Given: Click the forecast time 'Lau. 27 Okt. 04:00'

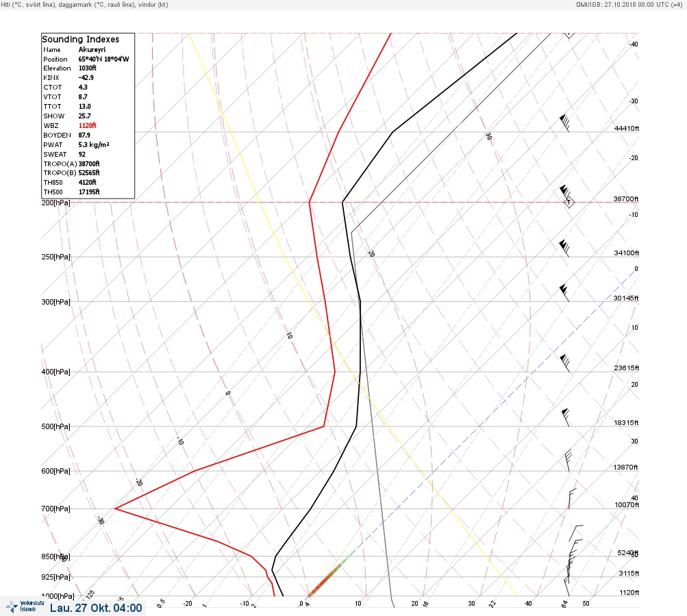Looking at the screenshot, I should 96,608.
